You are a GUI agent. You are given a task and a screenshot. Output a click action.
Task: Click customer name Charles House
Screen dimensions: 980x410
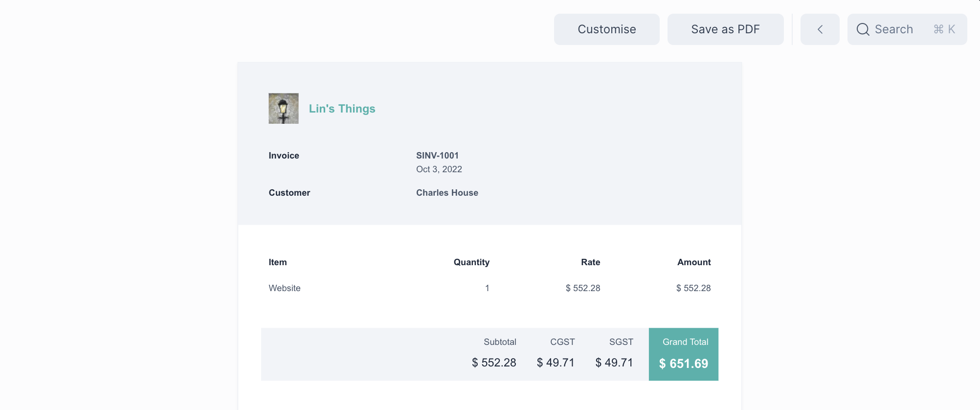click(x=447, y=193)
